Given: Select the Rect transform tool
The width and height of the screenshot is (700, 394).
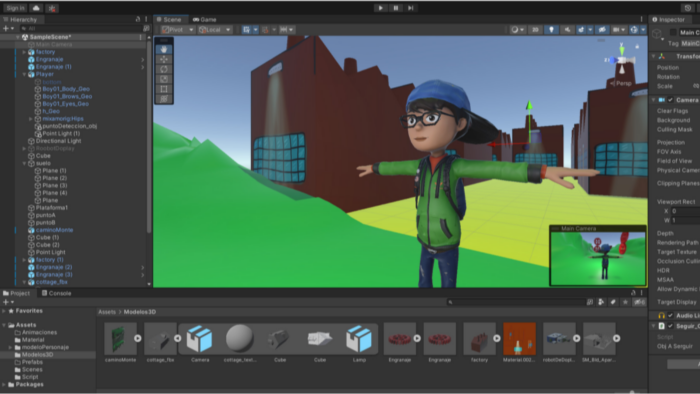Looking at the screenshot, I should [164, 89].
